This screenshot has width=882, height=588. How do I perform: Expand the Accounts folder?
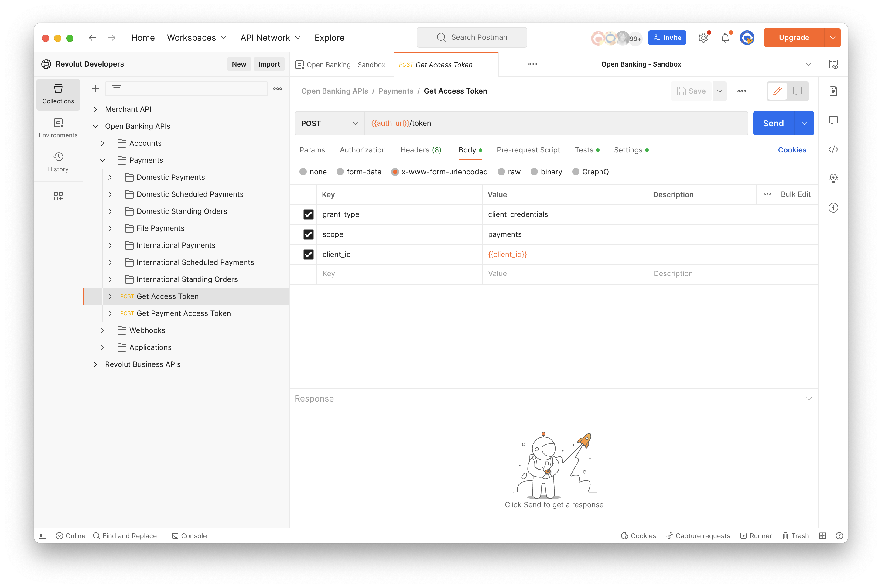(x=102, y=143)
